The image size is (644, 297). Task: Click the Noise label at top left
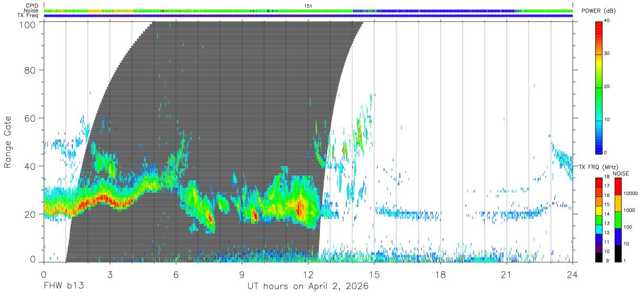pos(31,10)
